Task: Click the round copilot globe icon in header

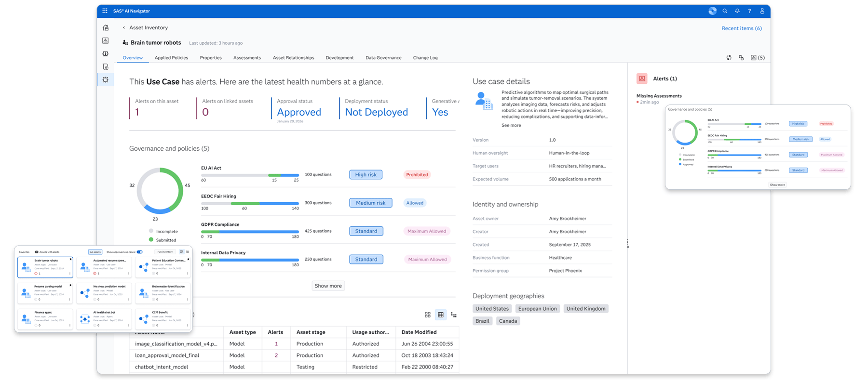Action: tap(712, 11)
